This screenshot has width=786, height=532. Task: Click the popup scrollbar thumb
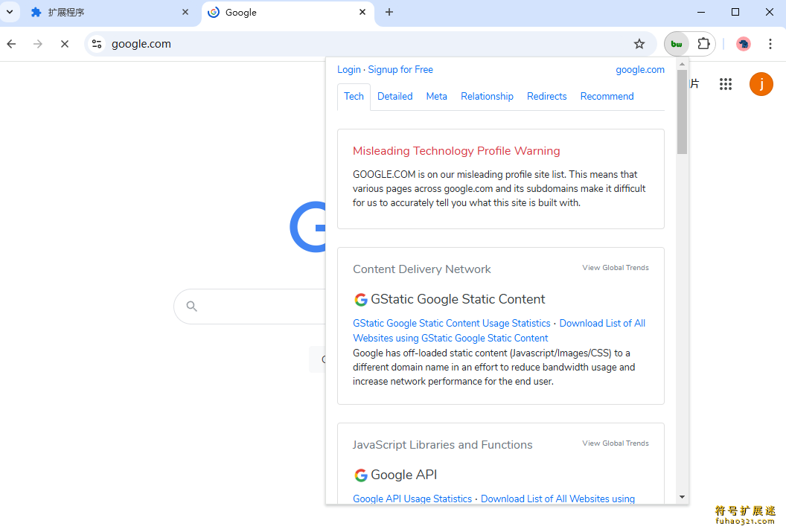coord(682,112)
